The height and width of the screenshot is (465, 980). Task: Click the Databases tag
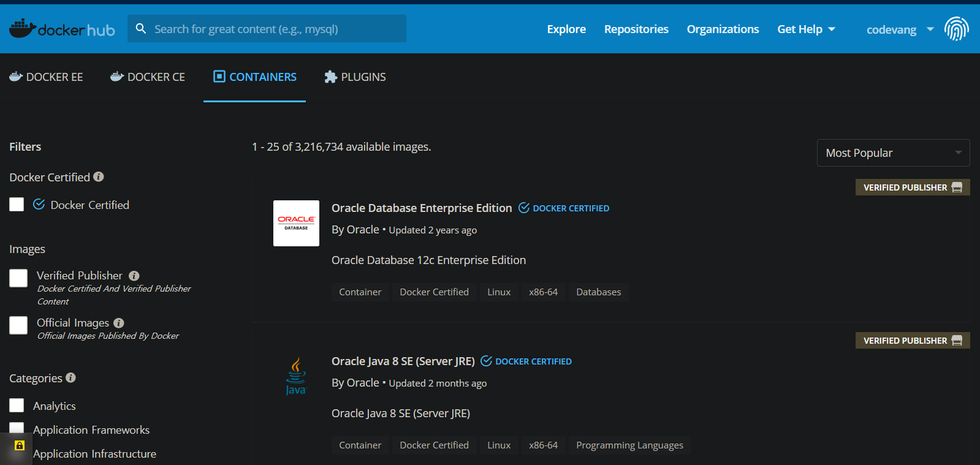point(599,292)
